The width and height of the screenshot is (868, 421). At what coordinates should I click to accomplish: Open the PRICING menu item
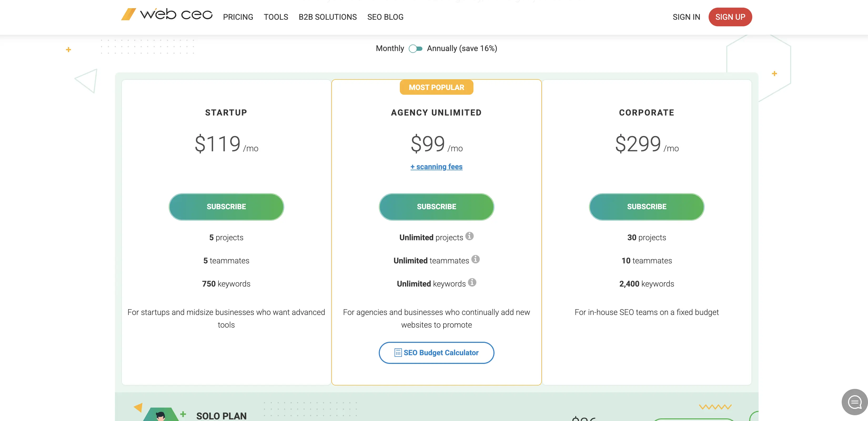[x=238, y=17]
